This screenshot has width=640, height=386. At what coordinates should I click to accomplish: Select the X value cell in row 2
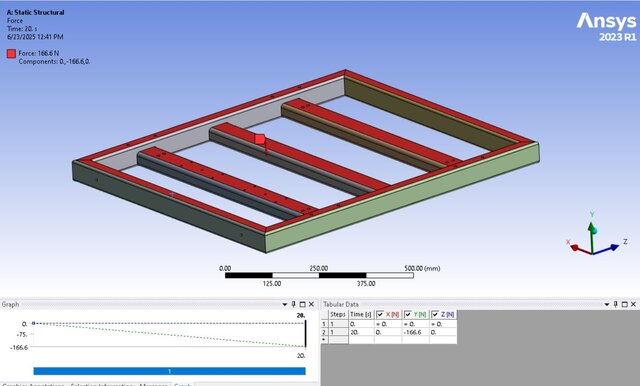point(388,332)
